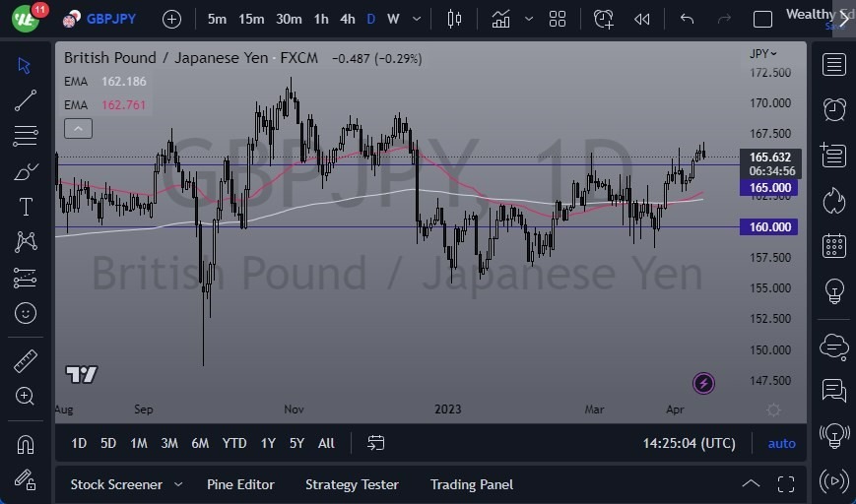Set the date range to YTD
This screenshot has height=504, width=856.
[x=234, y=443]
